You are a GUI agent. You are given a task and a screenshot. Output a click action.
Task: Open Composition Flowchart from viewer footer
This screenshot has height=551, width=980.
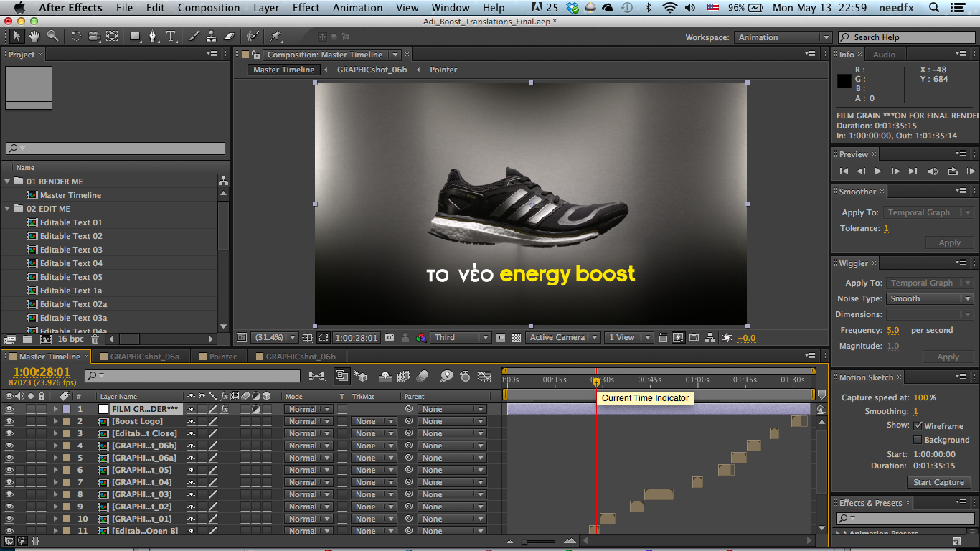tap(710, 337)
